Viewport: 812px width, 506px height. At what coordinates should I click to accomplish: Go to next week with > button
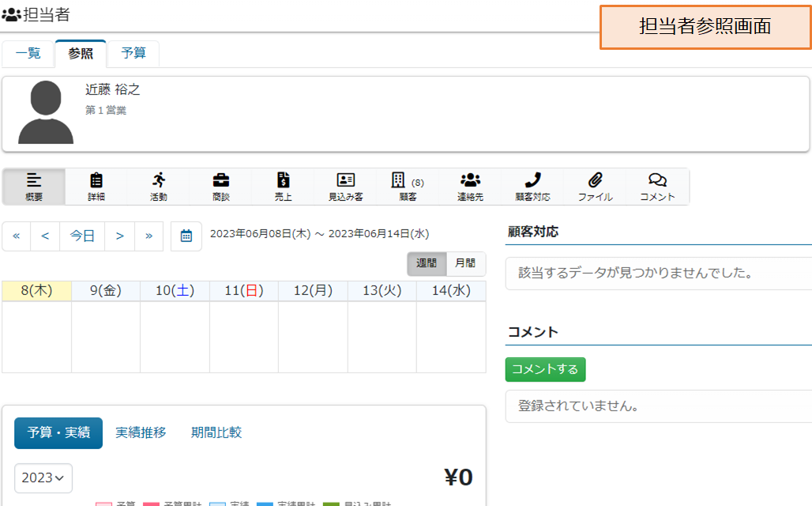[119, 236]
